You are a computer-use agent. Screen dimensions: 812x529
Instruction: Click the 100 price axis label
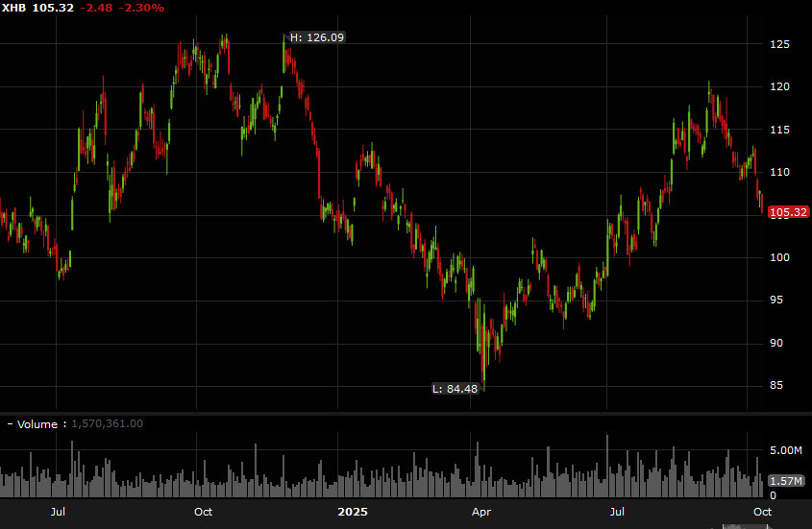coord(779,257)
